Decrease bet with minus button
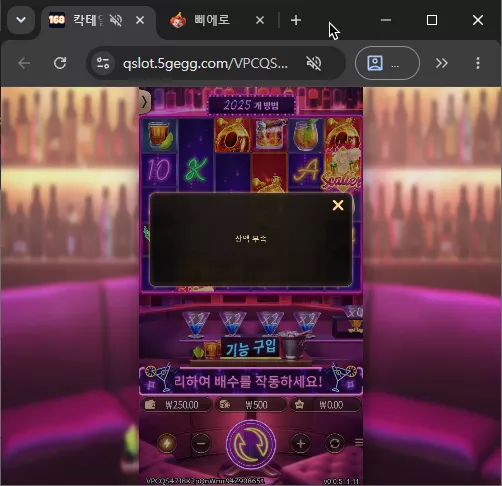This screenshot has height=486, width=502. [x=201, y=444]
